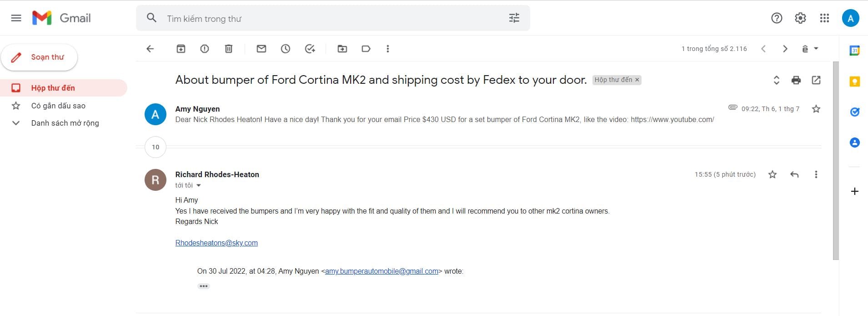Viewport: 868px width, 316px height.
Task: Report conversation as spam
Action: coord(205,49)
